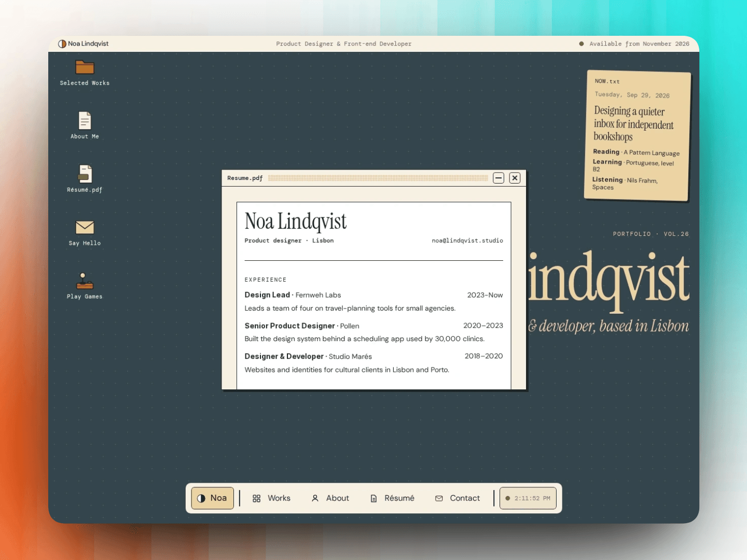Select Résumé in the bottom dock
The image size is (747, 560).
(392, 498)
